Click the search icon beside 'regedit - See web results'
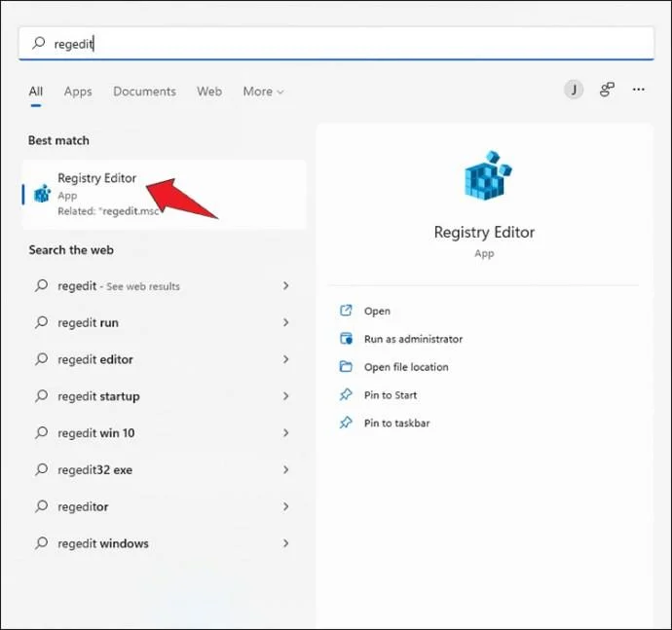Screen dimensions: 672x630 (41, 285)
